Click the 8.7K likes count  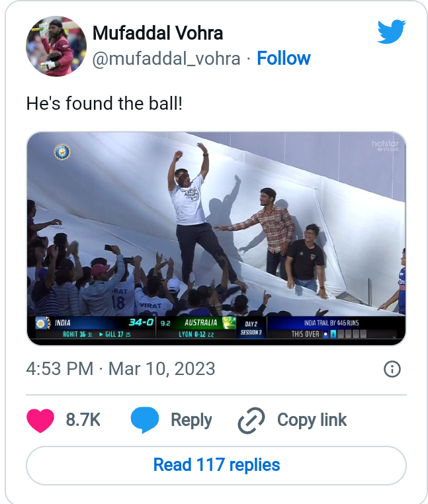83,420
